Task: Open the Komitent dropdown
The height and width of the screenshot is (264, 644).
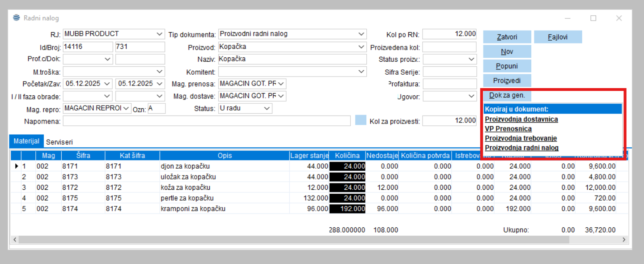Action: [361, 72]
